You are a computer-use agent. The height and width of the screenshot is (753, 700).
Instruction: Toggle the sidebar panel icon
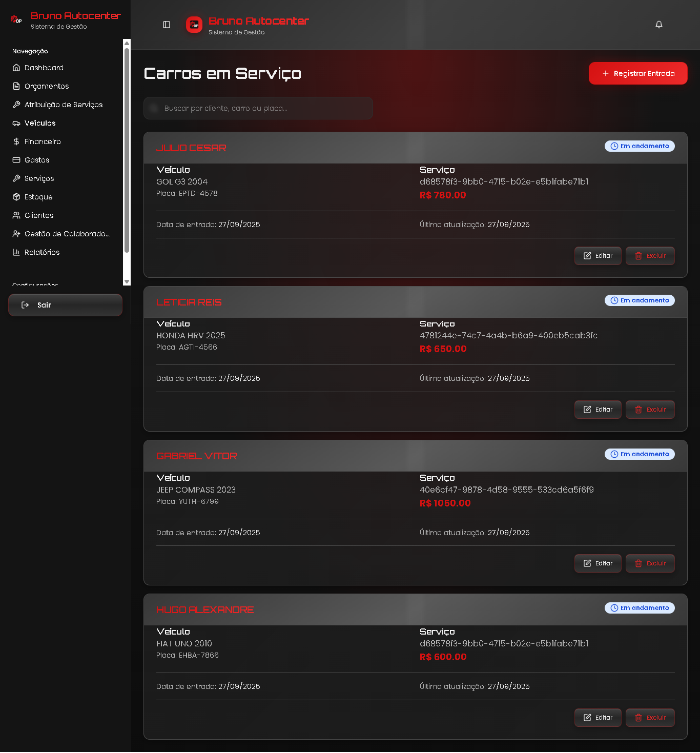tap(167, 25)
